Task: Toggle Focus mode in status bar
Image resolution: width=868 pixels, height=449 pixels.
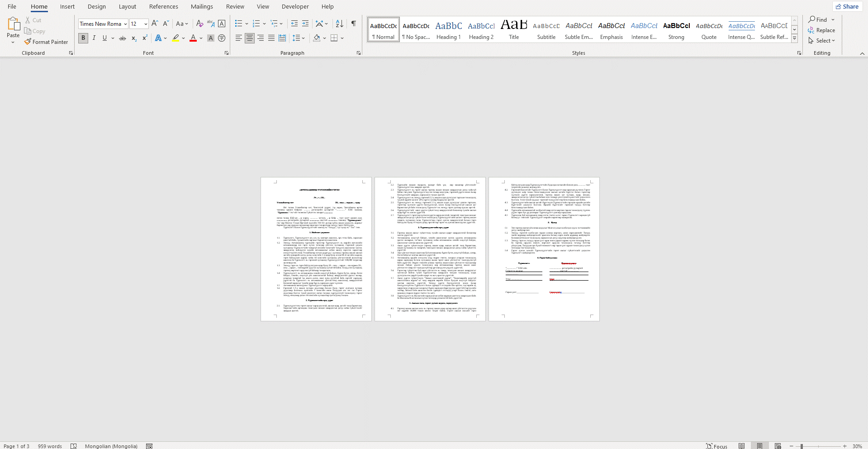Action: point(717,446)
